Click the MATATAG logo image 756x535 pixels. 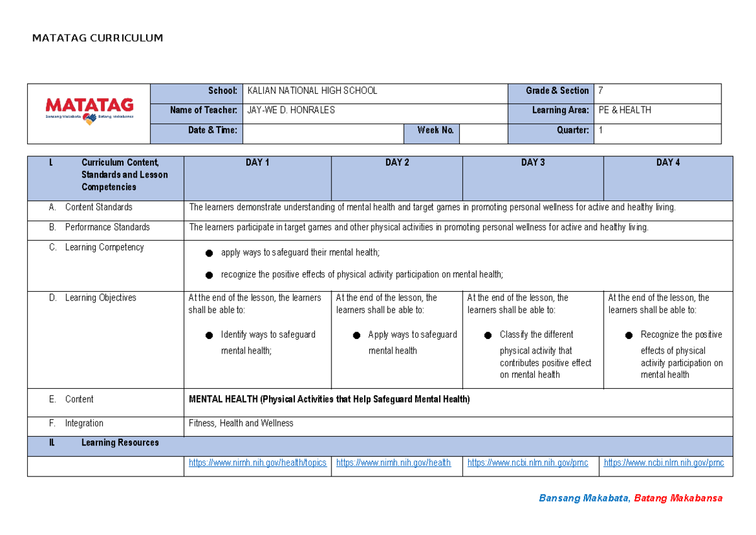[89, 111]
